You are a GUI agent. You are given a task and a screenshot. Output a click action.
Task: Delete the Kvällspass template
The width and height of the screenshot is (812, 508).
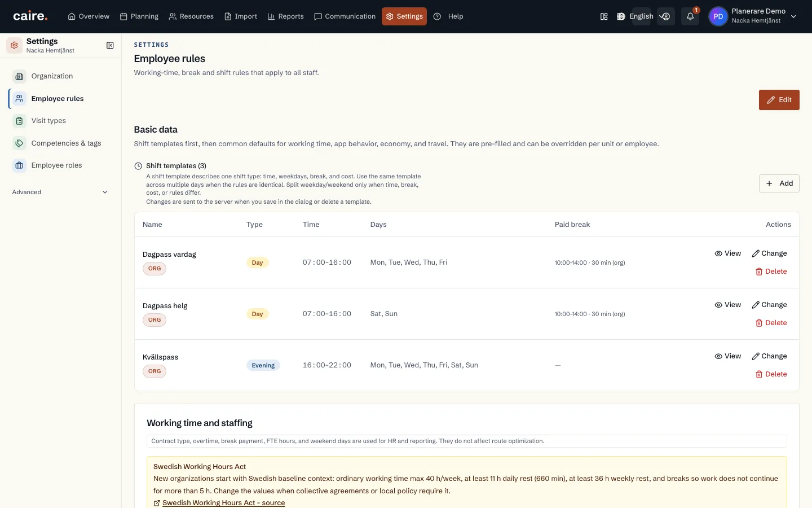771,374
